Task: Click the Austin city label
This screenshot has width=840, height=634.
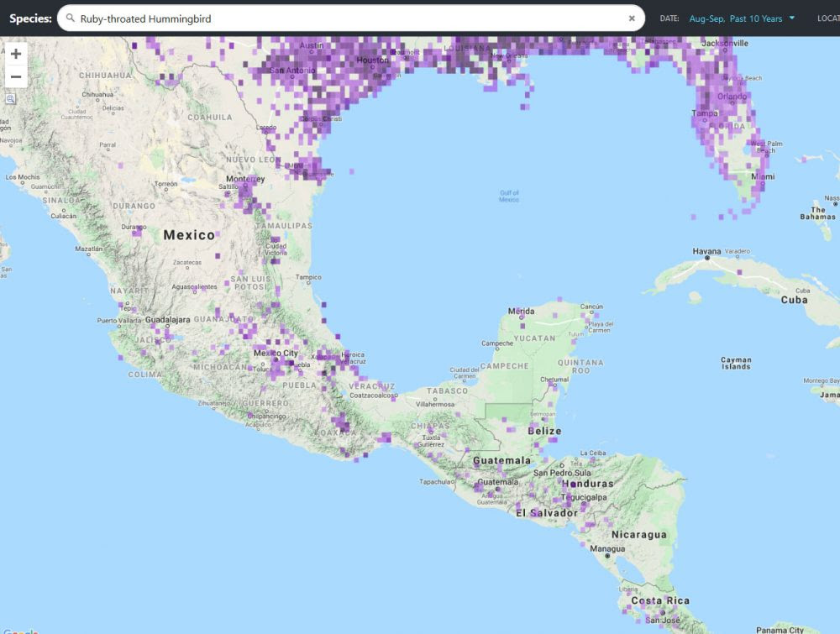Action: [x=312, y=45]
